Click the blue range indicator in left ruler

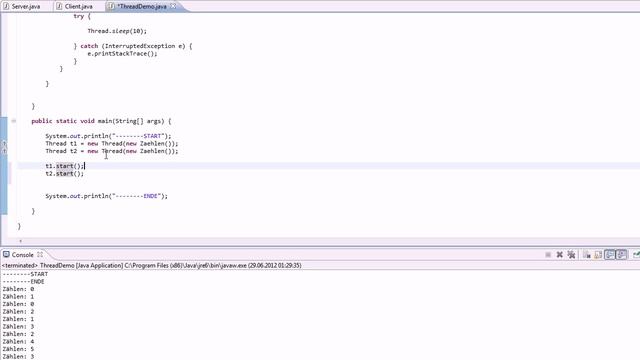[4, 166]
